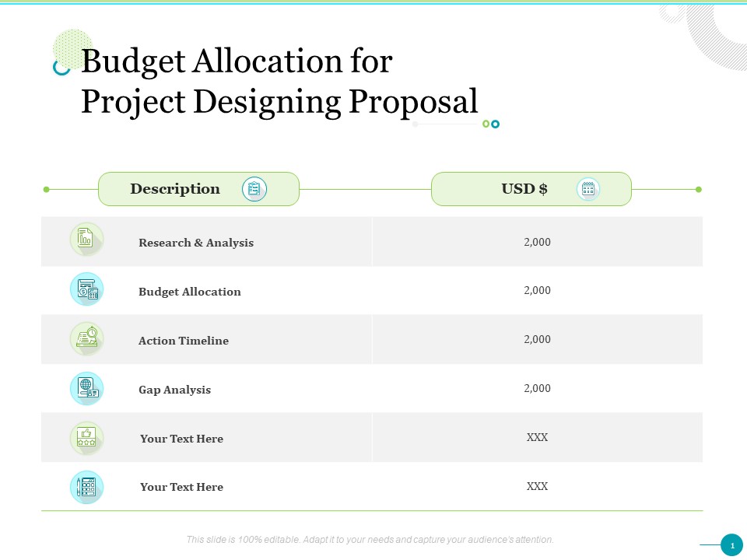Select the XXX value in the last row
The image size is (747, 560).
pyautogui.click(x=537, y=486)
